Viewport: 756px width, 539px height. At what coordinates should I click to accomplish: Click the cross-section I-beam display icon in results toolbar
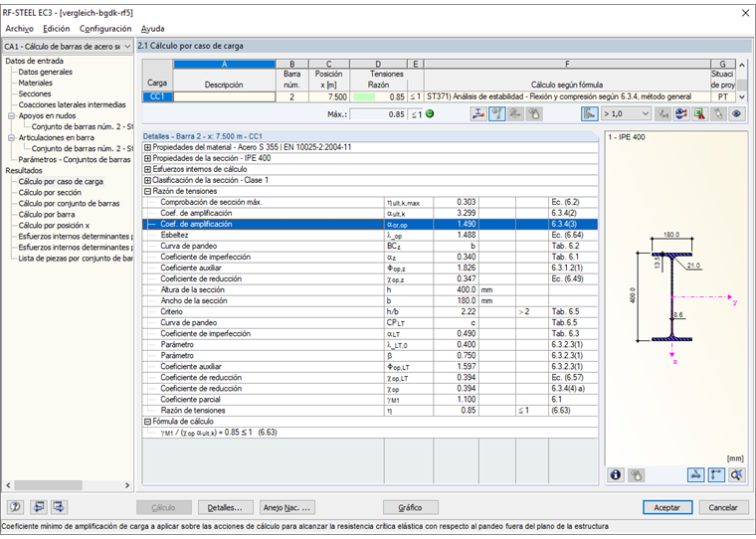tap(478, 113)
